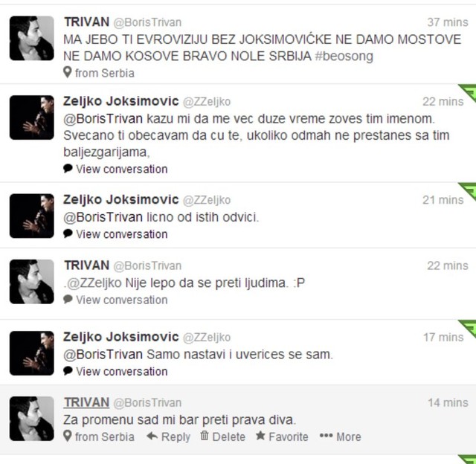Open @BorisTrivan mention in 'Samo nastavi' tweet
The width and height of the screenshot is (476, 464).
[x=103, y=355]
